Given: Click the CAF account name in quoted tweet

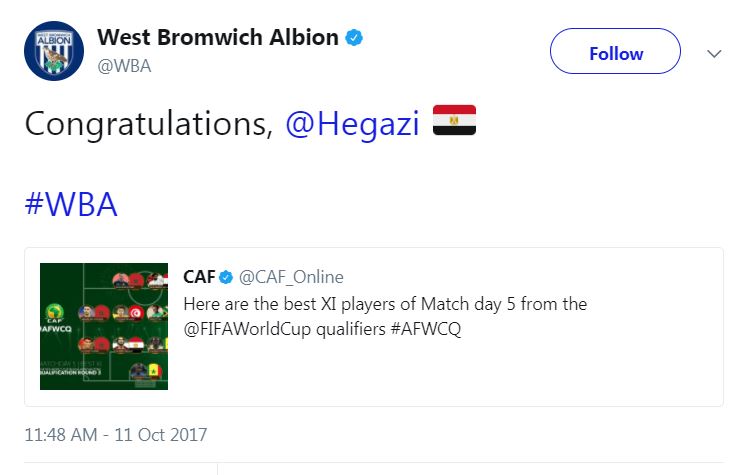Looking at the screenshot, I should 199,277.
